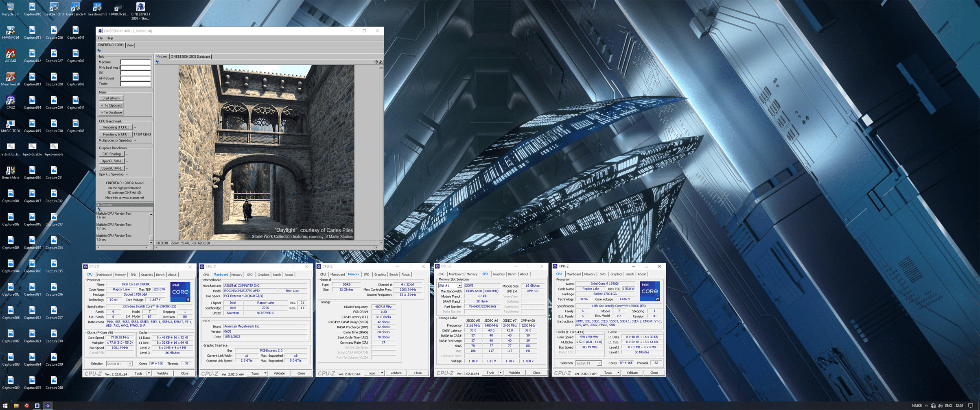
Task: Open the Windows Start button
Action: pos(5,406)
